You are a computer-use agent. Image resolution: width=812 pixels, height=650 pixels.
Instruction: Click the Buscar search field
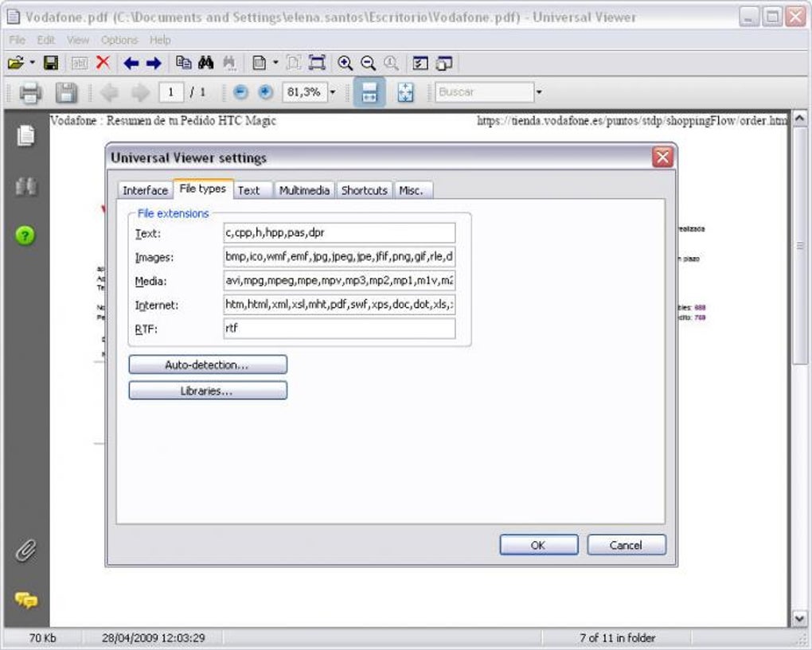pyautogui.click(x=484, y=92)
